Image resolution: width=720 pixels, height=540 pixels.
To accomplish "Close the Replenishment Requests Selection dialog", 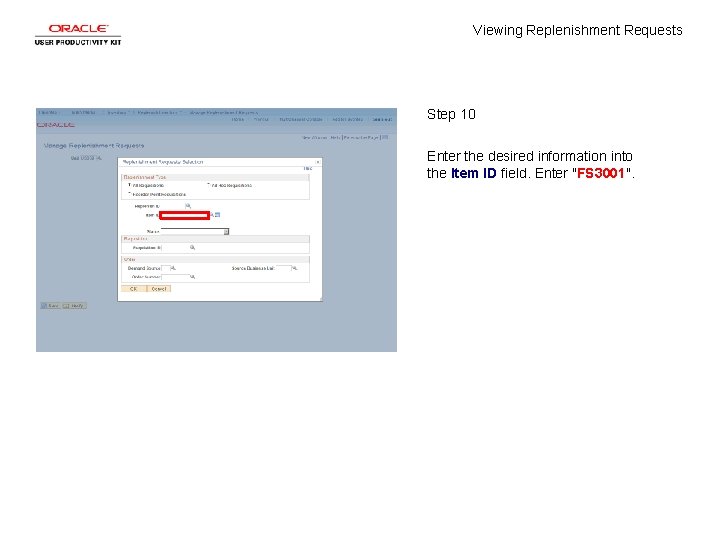I will coord(318,162).
